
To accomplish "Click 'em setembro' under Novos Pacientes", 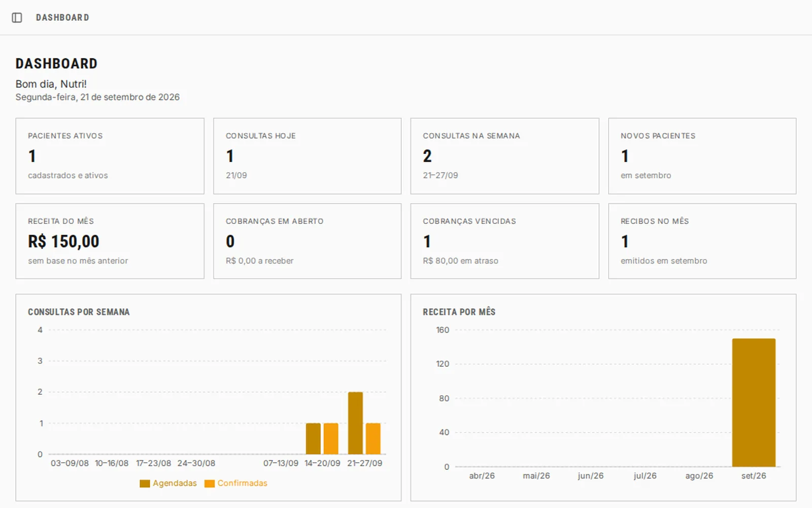I will [x=646, y=175].
